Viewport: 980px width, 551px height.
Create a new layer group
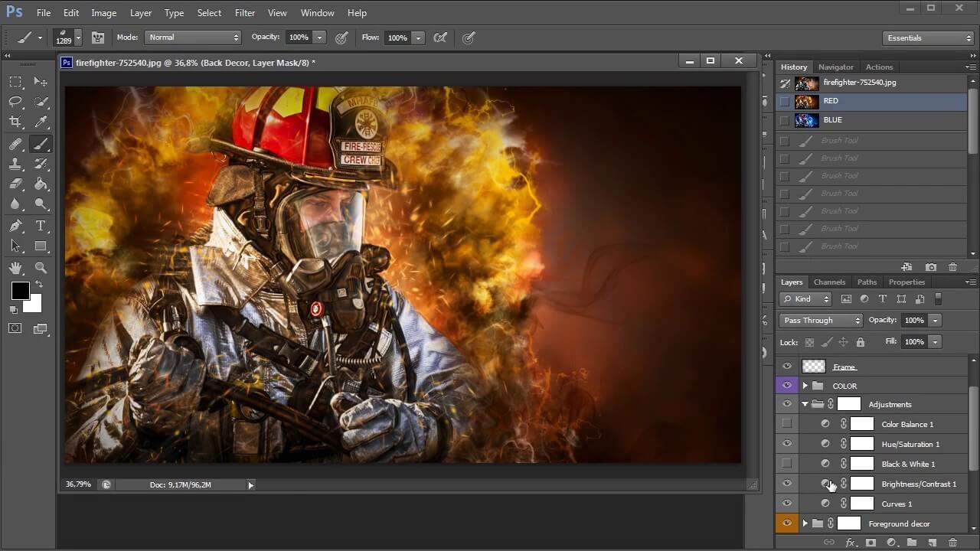(912, 543)
